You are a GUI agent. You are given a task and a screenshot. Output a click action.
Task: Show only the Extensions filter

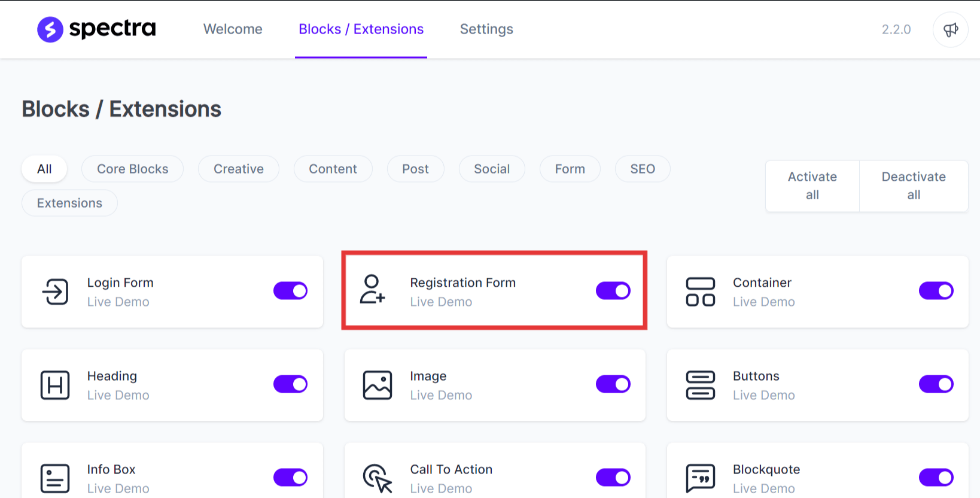(69, 204)
